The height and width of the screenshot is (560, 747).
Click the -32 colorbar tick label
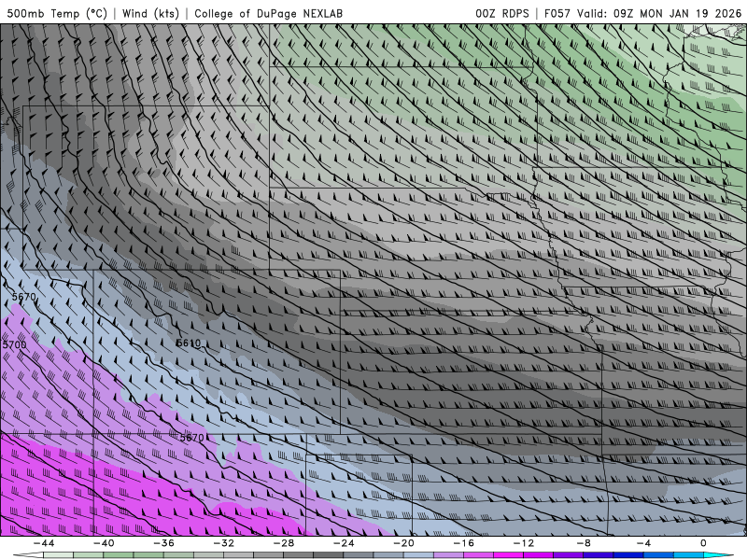click(223, 543)
